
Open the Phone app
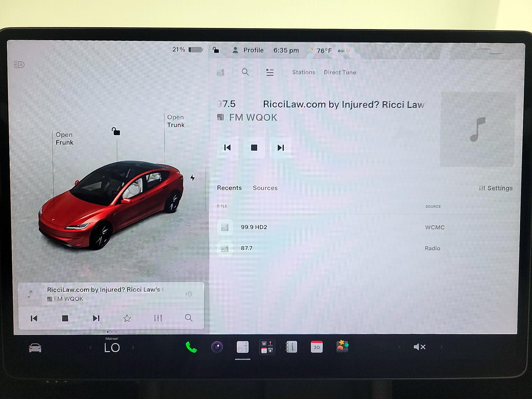click(x=191, y=347)
